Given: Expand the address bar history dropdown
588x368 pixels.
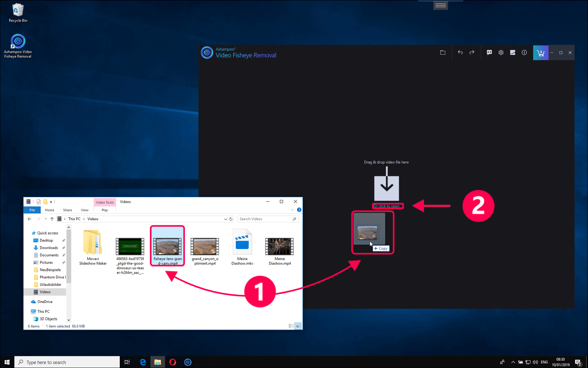Looking at the screenshot, I should pos(225,219).
